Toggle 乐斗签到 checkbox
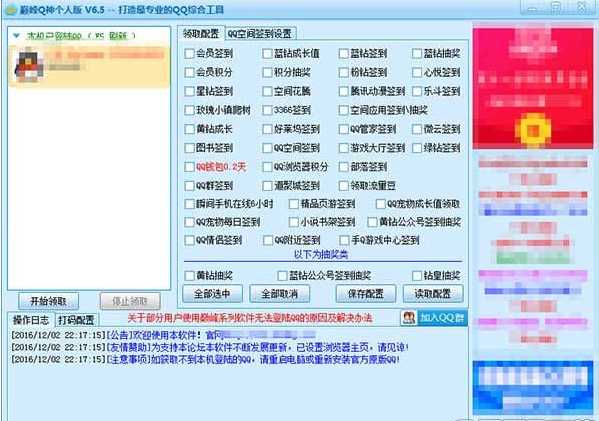The height and width of the screenshot is (421, 599). coord(417,91)
